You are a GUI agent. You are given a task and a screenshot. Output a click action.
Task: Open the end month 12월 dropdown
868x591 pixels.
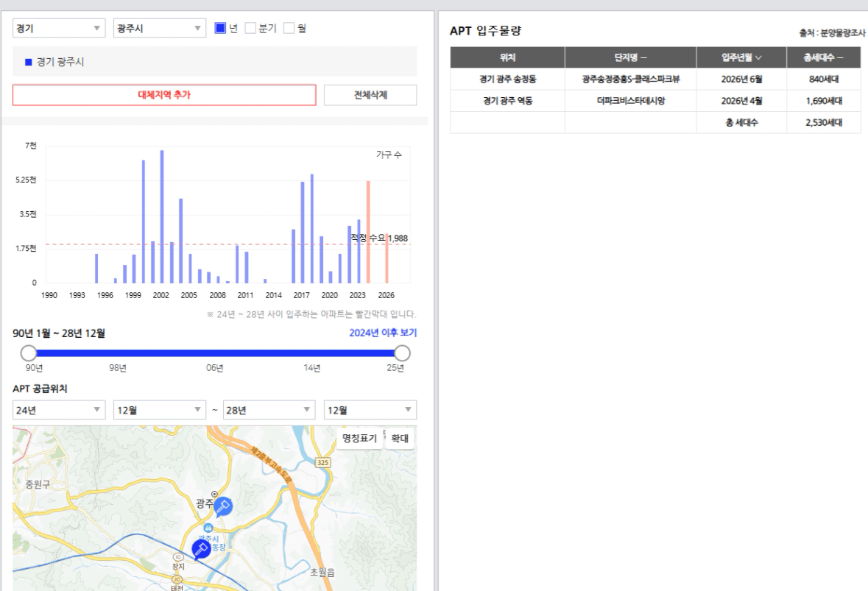coord(370,410)
